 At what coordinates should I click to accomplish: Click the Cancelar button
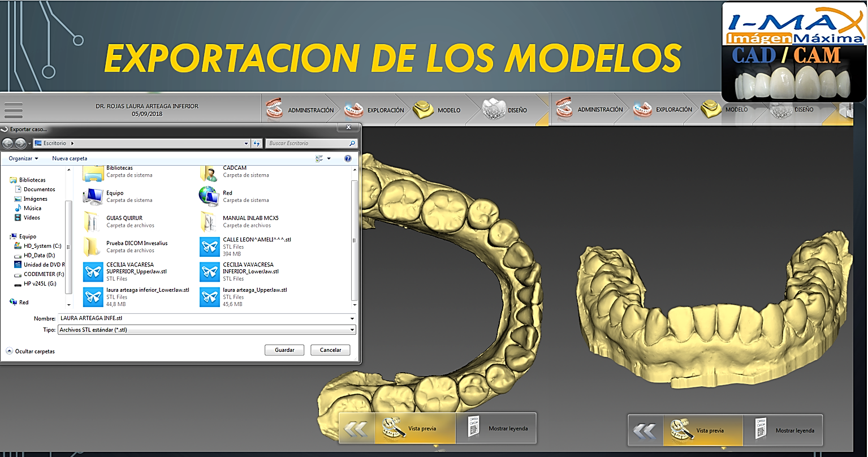(330, 350)
